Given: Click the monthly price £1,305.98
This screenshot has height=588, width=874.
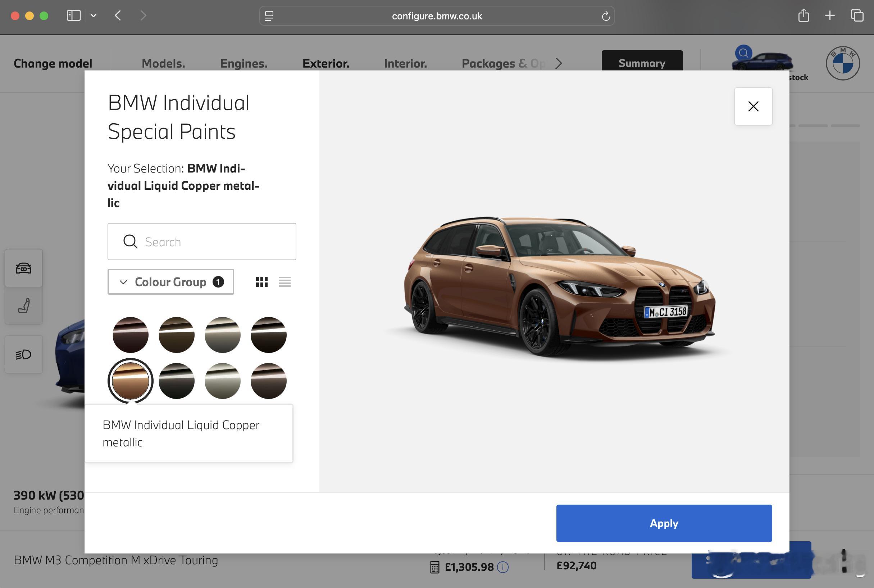Looking at the screenshot, I should point(469,567).
